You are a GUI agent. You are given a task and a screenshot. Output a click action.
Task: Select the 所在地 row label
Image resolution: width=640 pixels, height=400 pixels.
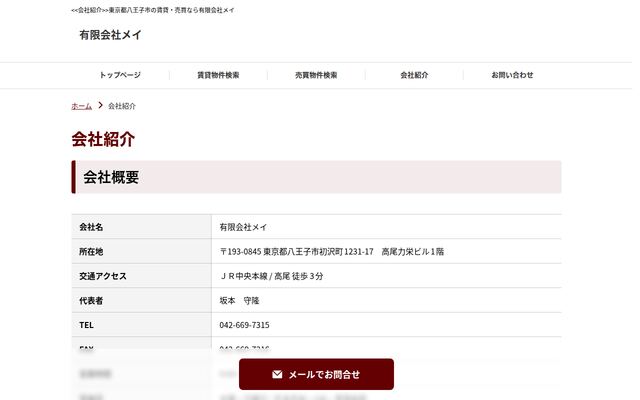91,252
